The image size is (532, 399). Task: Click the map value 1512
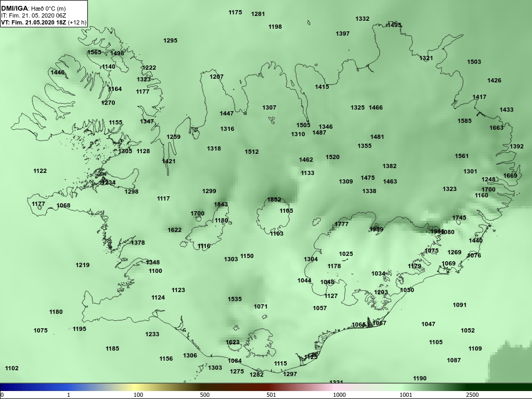(x=252, y=152)
